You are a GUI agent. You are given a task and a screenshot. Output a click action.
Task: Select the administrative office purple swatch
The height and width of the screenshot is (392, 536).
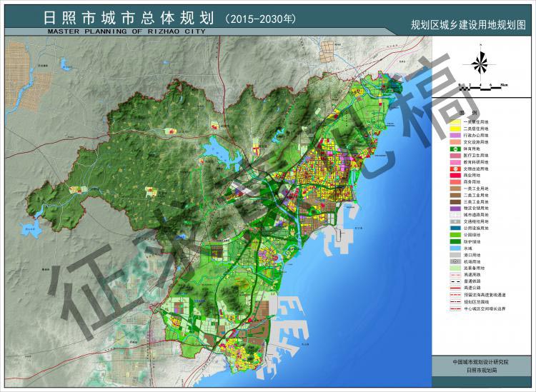click(x=455, y=134)
